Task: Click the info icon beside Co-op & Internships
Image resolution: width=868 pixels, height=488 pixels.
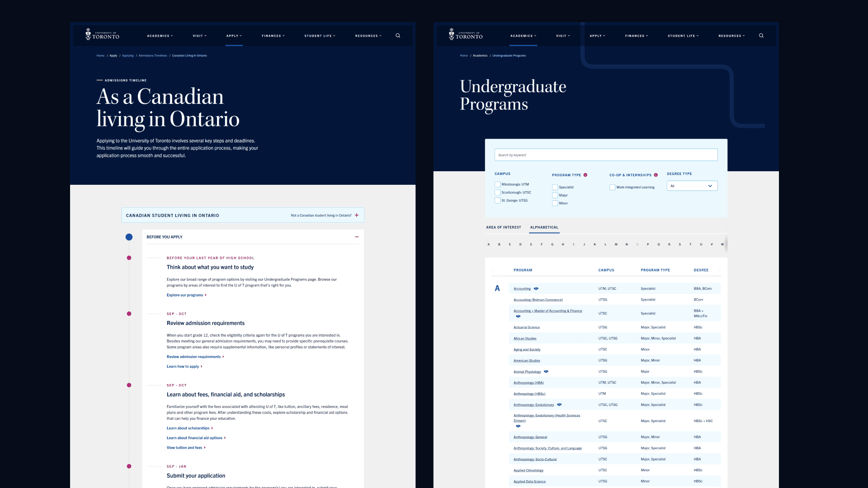Action: click(656, 175)
